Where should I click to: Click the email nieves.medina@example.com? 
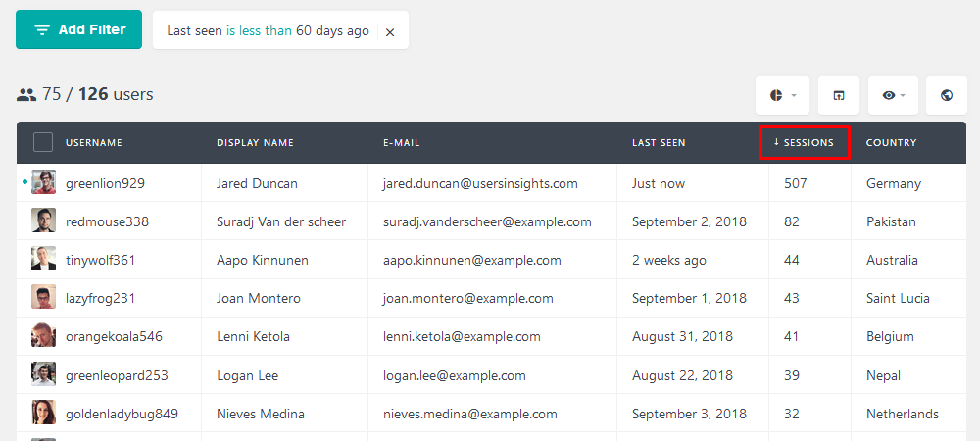point(470,415)
